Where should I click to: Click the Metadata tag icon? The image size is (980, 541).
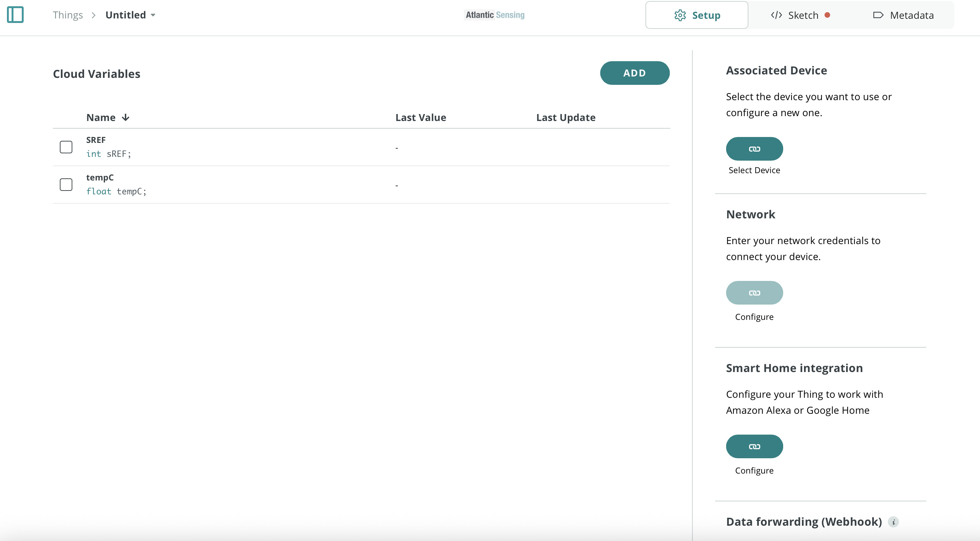pos(878,15)
